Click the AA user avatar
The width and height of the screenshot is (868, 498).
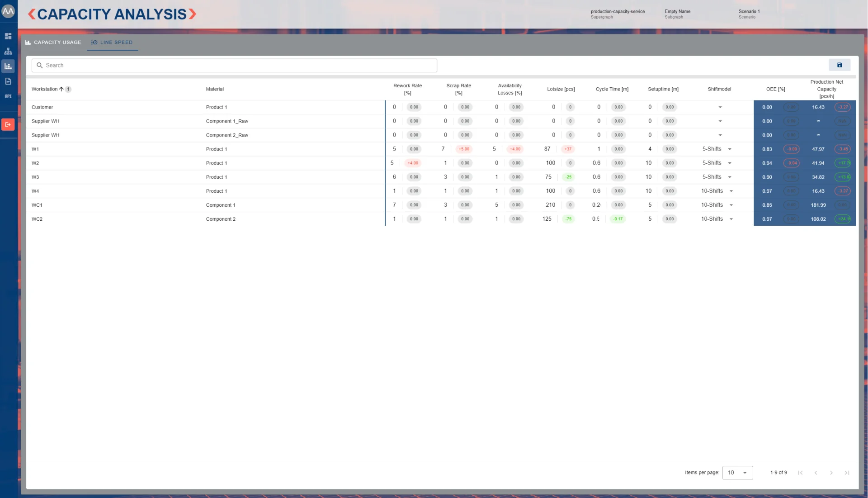(8, 11)
